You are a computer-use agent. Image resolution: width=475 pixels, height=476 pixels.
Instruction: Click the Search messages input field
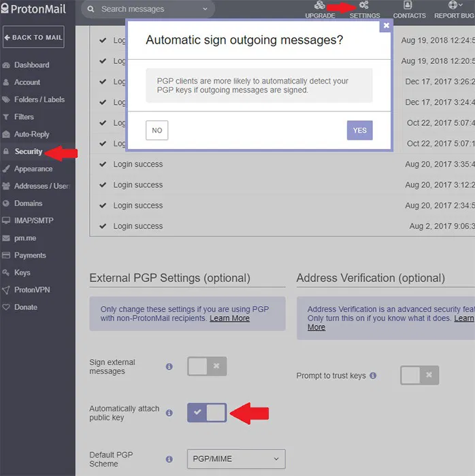(x=143, y=10)
